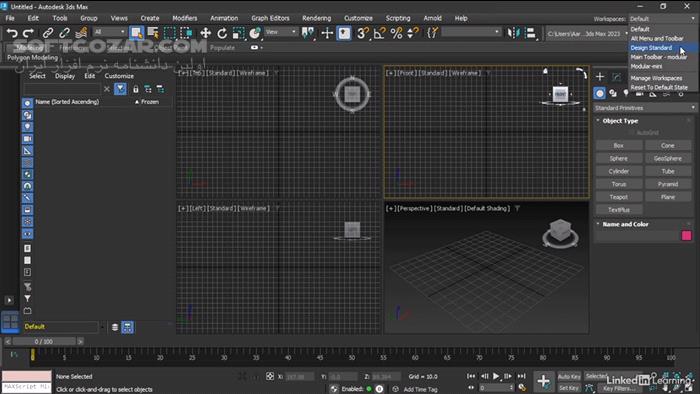
Task: Click the Redo arrow icon
Action: click(28, 33)
